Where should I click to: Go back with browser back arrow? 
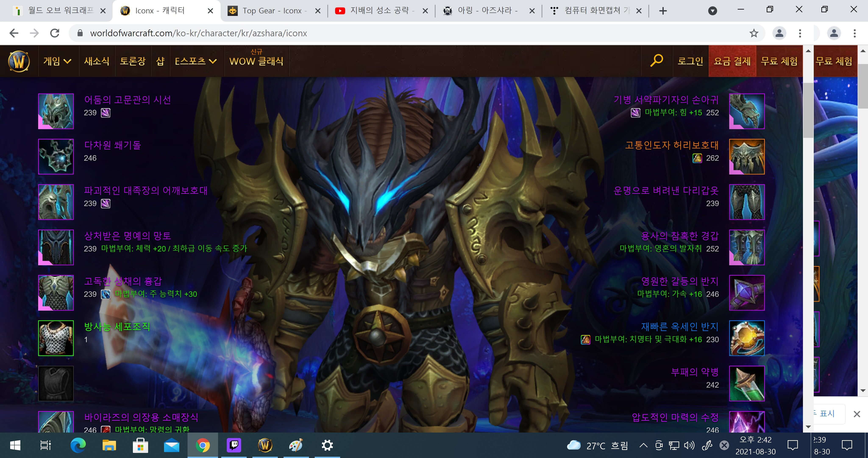14,33
